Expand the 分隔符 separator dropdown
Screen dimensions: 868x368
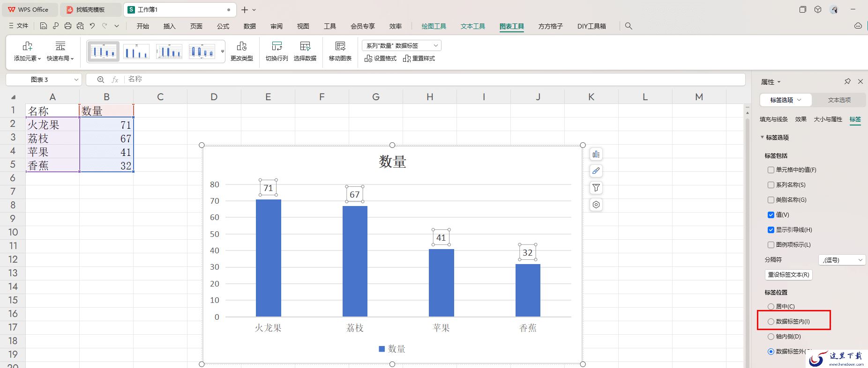point(842,260)
